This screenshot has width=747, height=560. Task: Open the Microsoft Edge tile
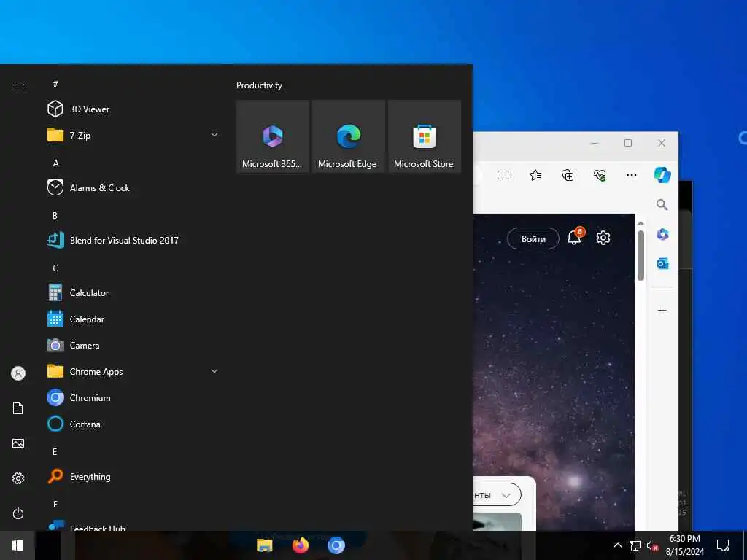(348, 136)
